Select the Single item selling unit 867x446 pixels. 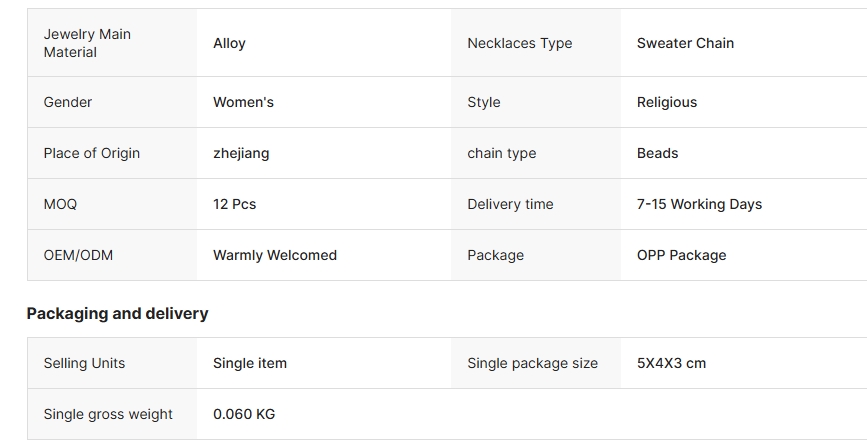tap(250, 363)
